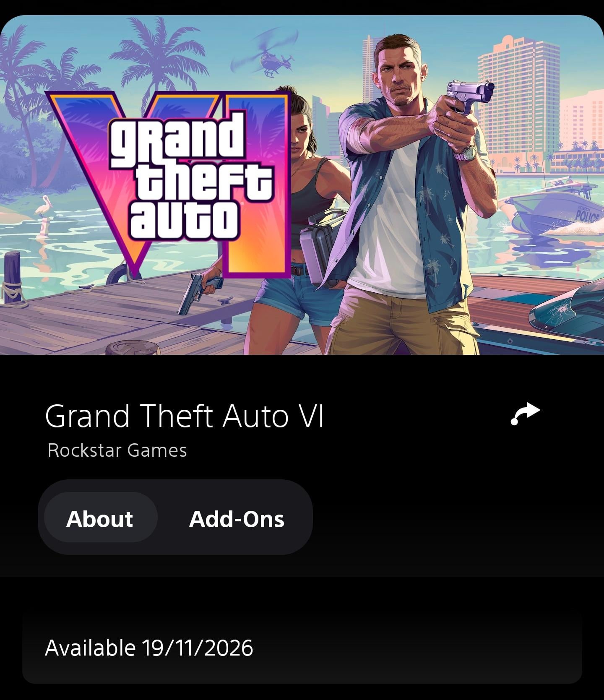Tap the Available 19/11/2026 banner
The image size is (604, 700).
pyautogui.click(x=302, y=647)
